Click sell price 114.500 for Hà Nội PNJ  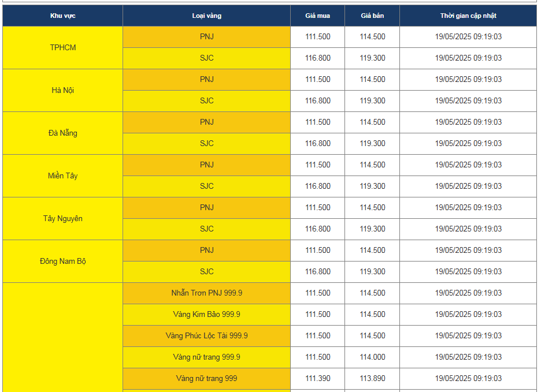tap(372, 80)
